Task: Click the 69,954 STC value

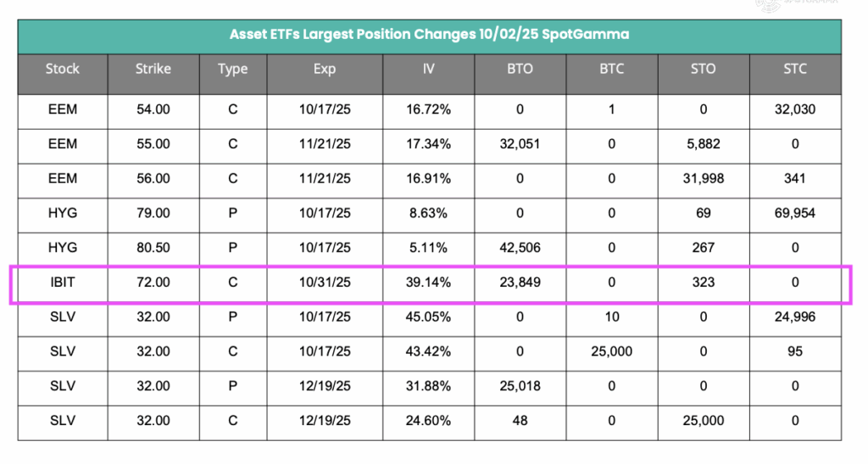Action: 795,213
